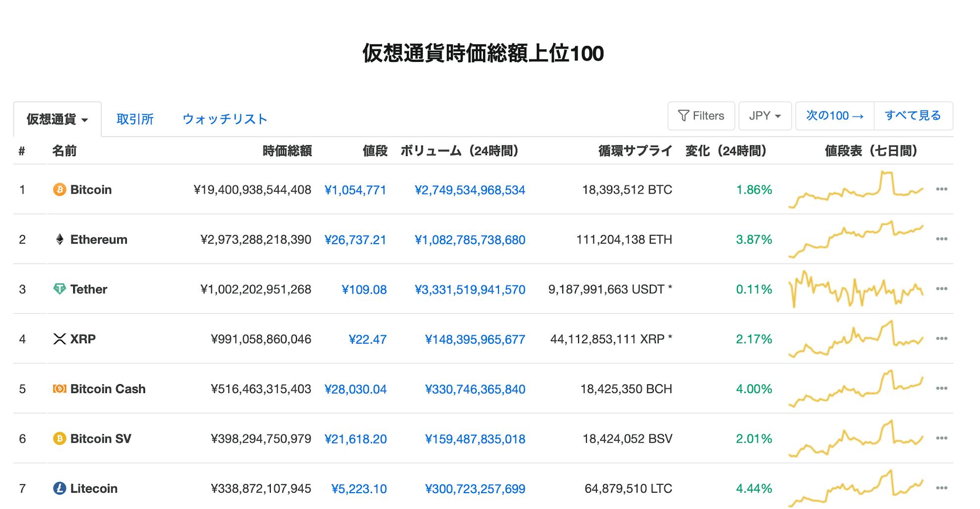Image resolution: width=980 pixels, height=509 pixels.
Task: Click Bitcoin volume ¥2,749,534,968,534
Action: pos(470,190)
